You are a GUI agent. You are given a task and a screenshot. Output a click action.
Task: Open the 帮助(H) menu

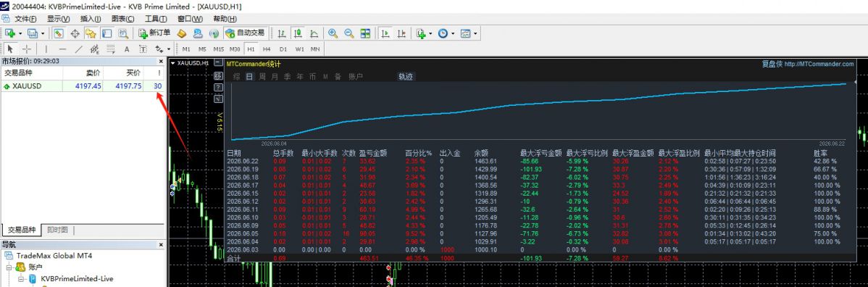225,19
